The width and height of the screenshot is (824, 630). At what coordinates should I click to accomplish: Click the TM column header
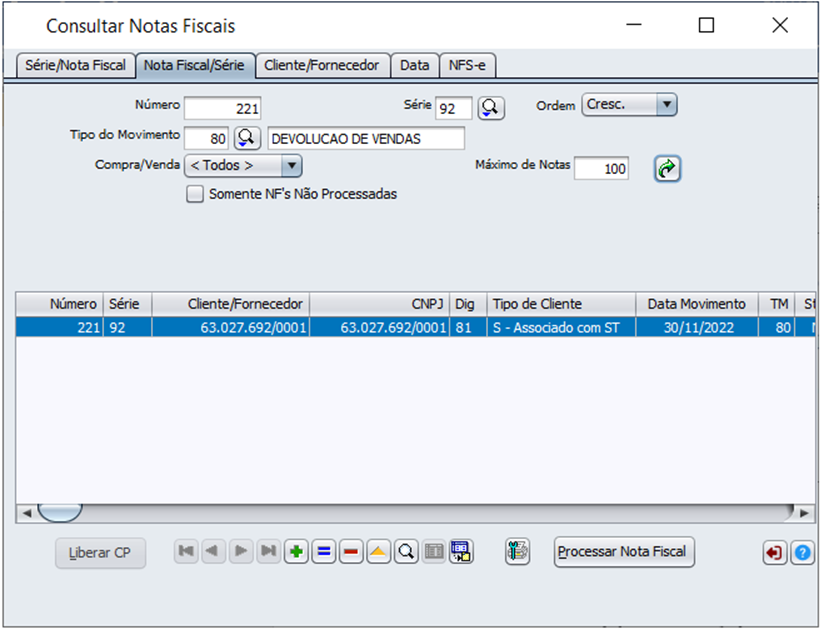coord(777,304)
